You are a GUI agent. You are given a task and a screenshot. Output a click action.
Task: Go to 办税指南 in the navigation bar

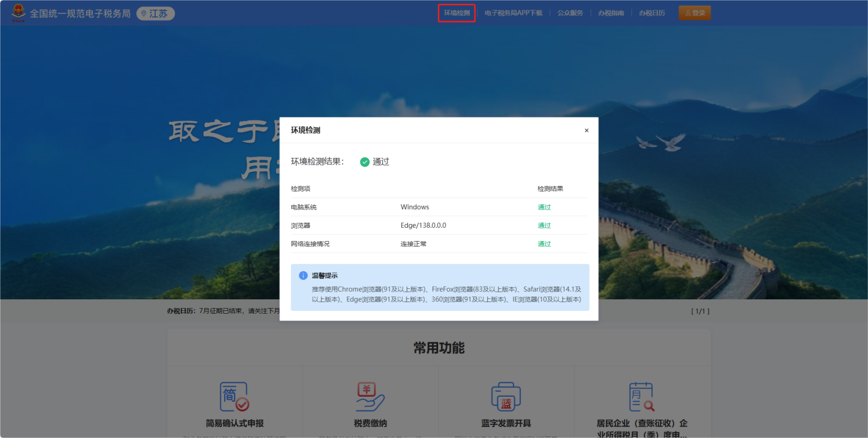tap(611, 13)
